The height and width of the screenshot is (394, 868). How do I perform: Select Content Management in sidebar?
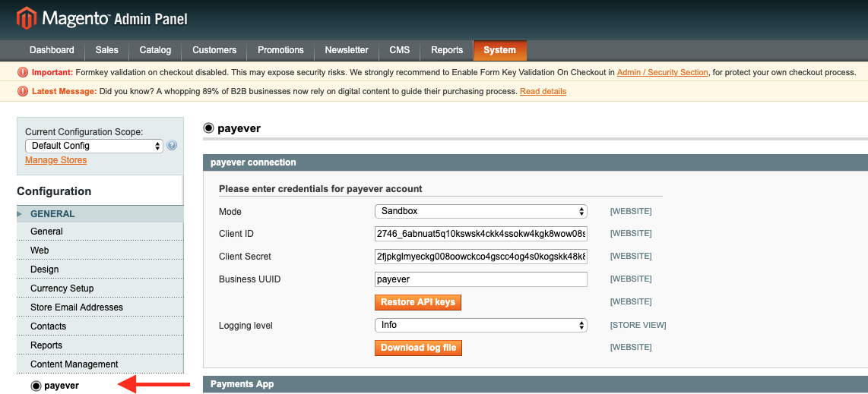point(100,364)
